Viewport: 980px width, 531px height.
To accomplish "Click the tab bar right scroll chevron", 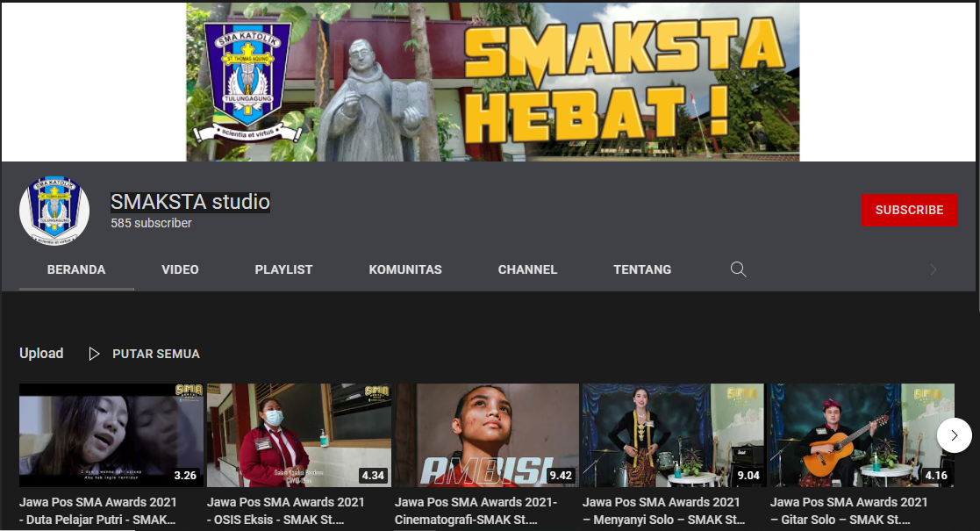I will tap(934, 269).
